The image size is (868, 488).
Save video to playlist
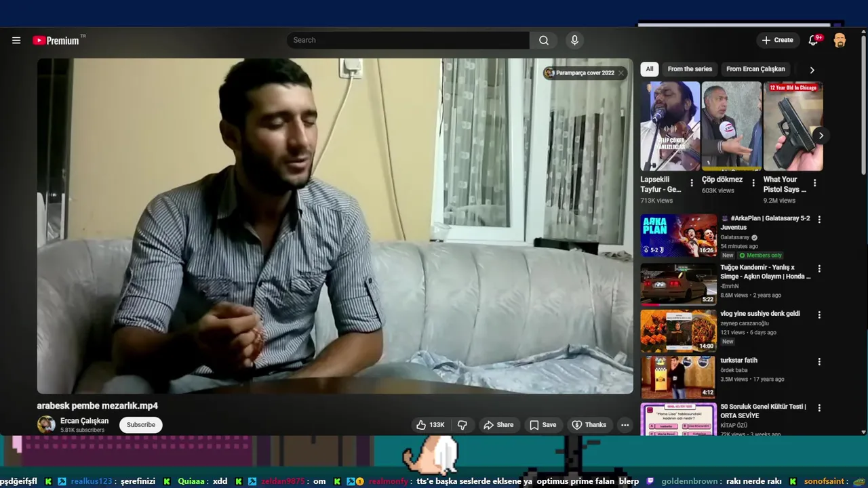tap(542, 425)
